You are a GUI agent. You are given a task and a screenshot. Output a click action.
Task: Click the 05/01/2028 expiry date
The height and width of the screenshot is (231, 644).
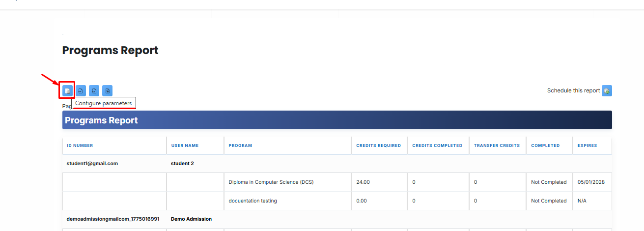coord(591,182)
